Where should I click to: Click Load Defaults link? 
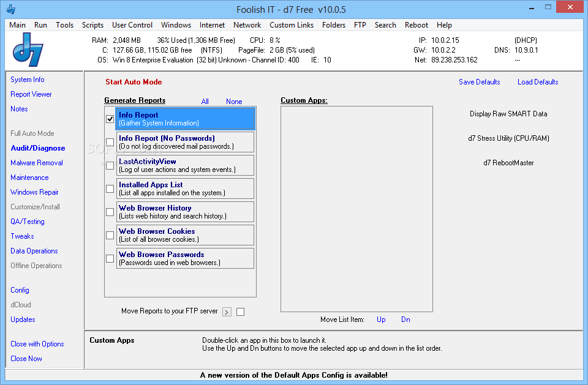click(x=538, y=82)
